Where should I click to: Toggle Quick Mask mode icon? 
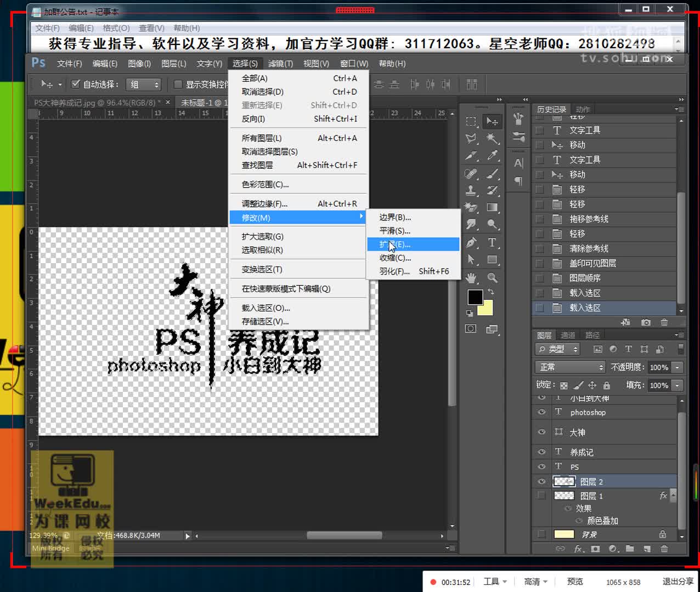(x=471, y=329)
